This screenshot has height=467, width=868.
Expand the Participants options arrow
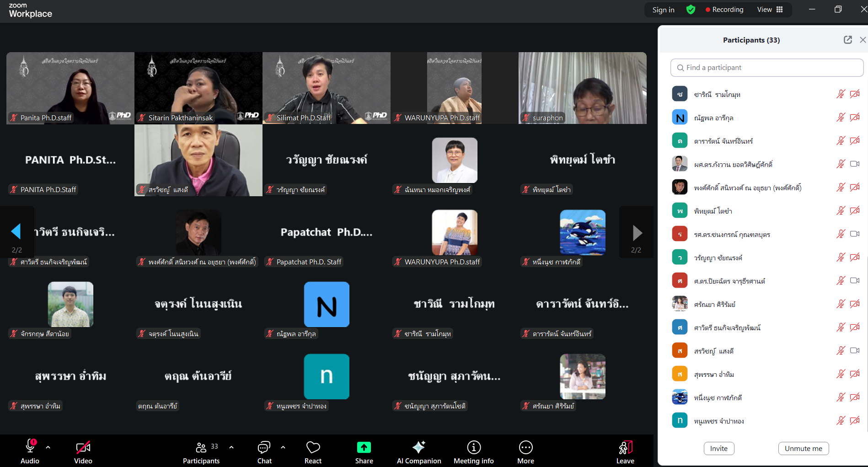point(231,447)
